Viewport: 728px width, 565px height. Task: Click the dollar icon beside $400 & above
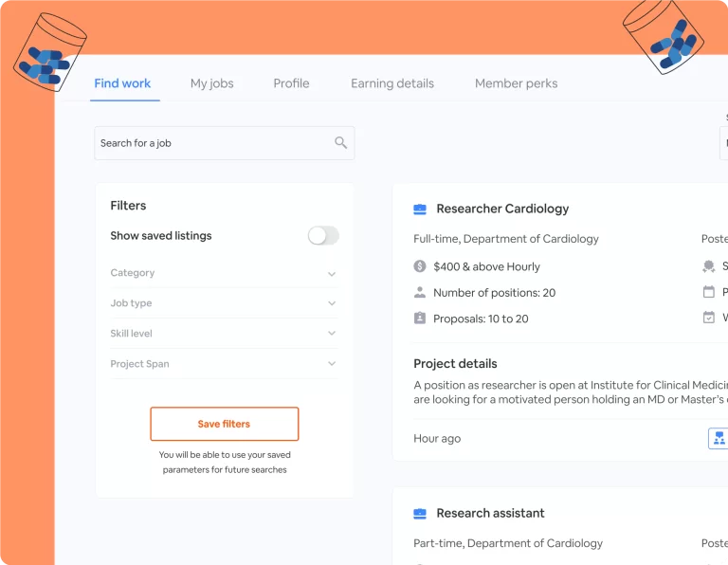pos(420,266)
